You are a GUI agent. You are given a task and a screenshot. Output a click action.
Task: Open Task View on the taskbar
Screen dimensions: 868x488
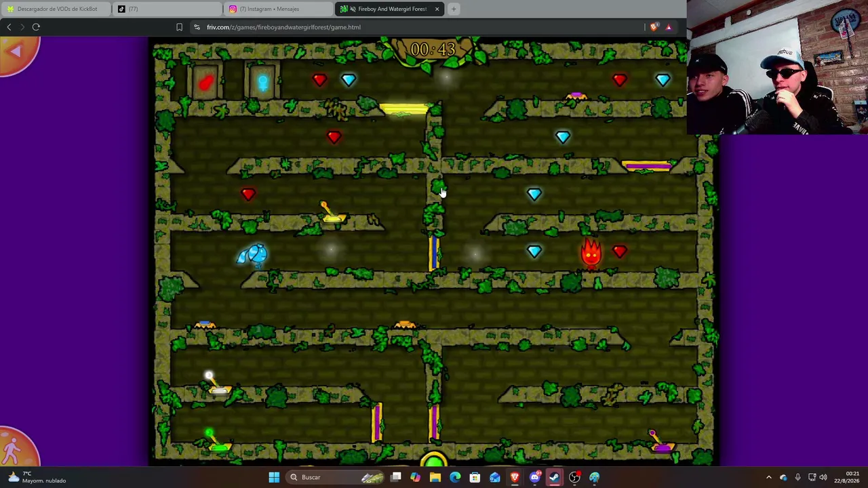[x=396, y=477]
